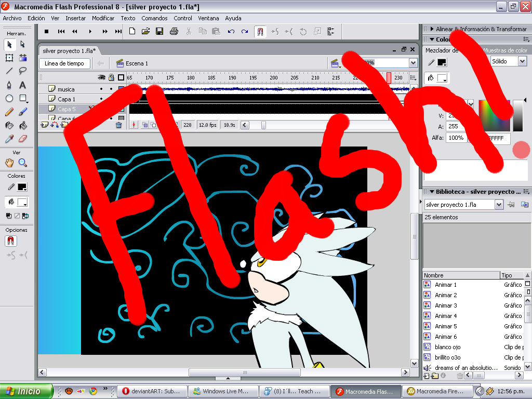Click the Inicio start button
This screenshot has height=399, width=532.
tap(26, 391)
